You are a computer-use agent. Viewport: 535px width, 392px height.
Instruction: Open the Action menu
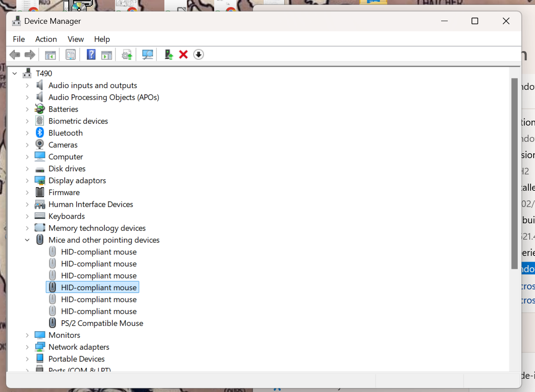tap(46, 39)
